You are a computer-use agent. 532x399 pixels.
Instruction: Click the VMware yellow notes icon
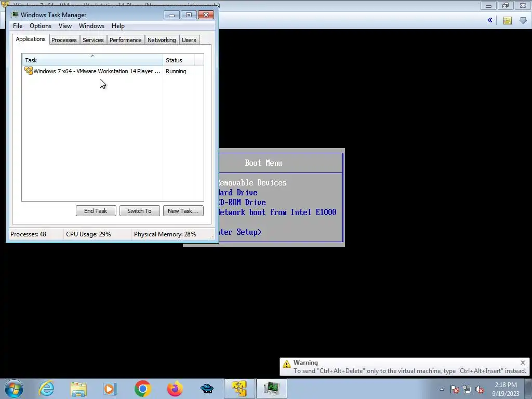pyautogui.click(x=508, y=21)
